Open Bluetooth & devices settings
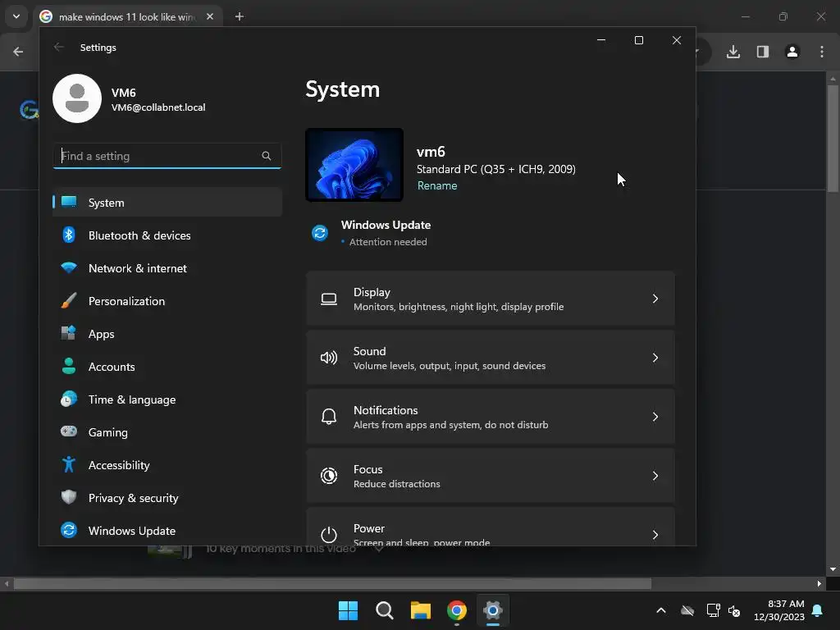840x630 pixels. tap(167, 235)
